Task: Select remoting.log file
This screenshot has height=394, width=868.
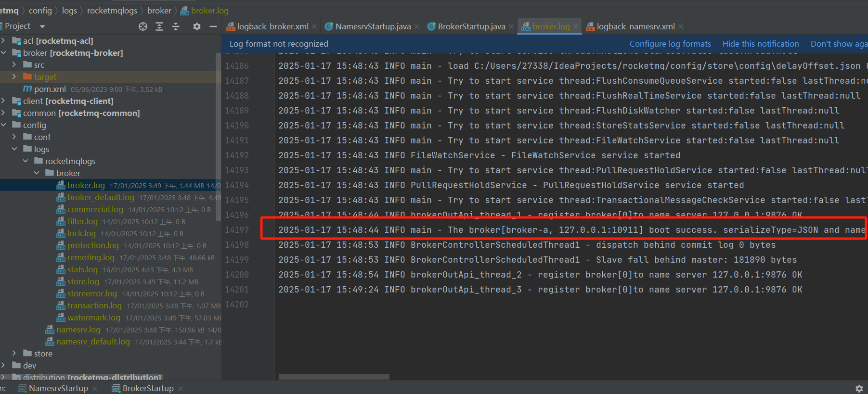Action: click(91, 257)
